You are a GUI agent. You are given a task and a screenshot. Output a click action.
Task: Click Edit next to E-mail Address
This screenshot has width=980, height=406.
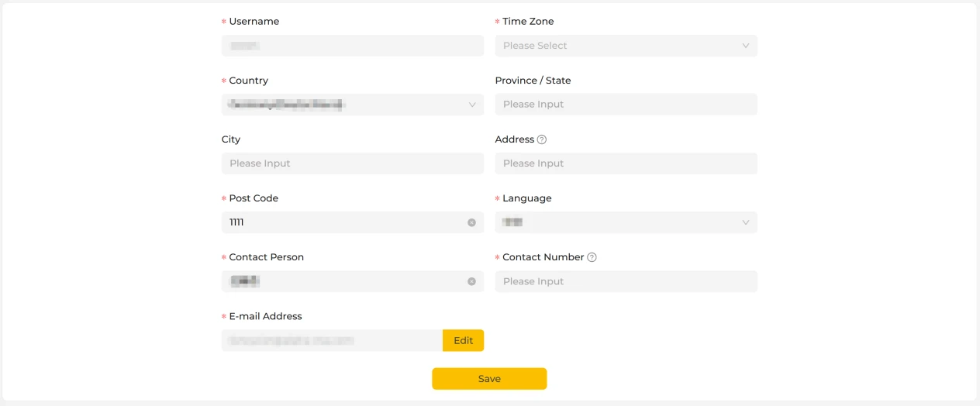463,340
